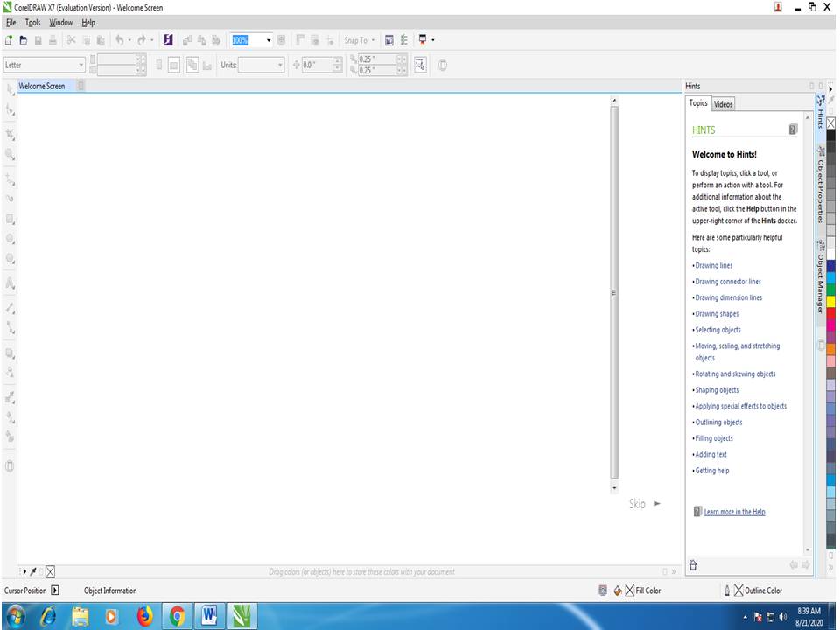Open the Drawing lines hint topic
This screenshot has width=840, height=630.
[713, 265]
